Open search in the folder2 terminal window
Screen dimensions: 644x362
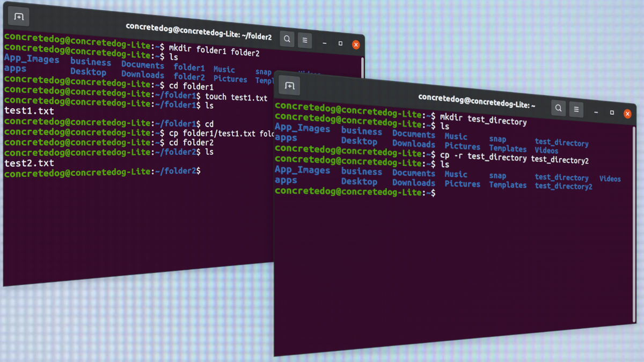[x=287, y=39]
